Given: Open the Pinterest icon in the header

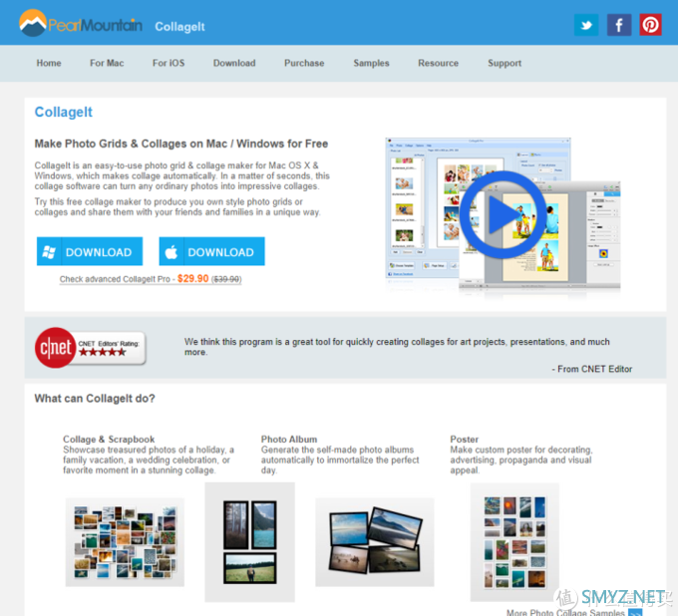Looking at the screenshot, I should tap(651, 25).
